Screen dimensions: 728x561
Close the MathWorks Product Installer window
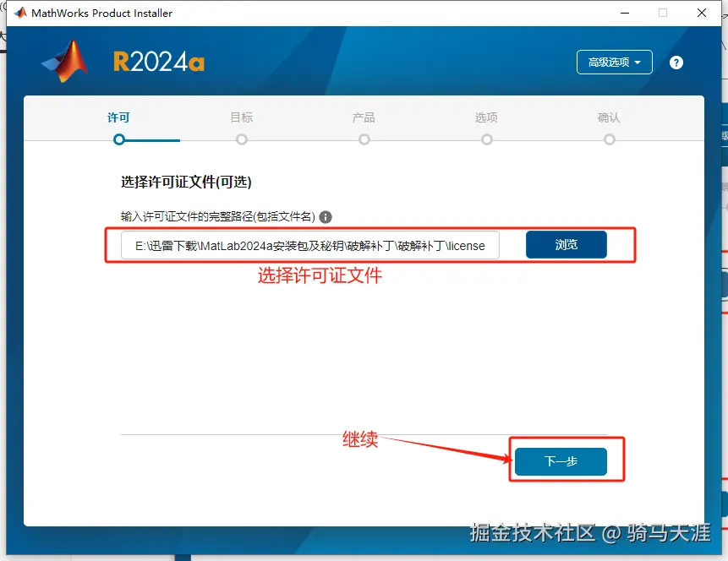coord(702,13)
